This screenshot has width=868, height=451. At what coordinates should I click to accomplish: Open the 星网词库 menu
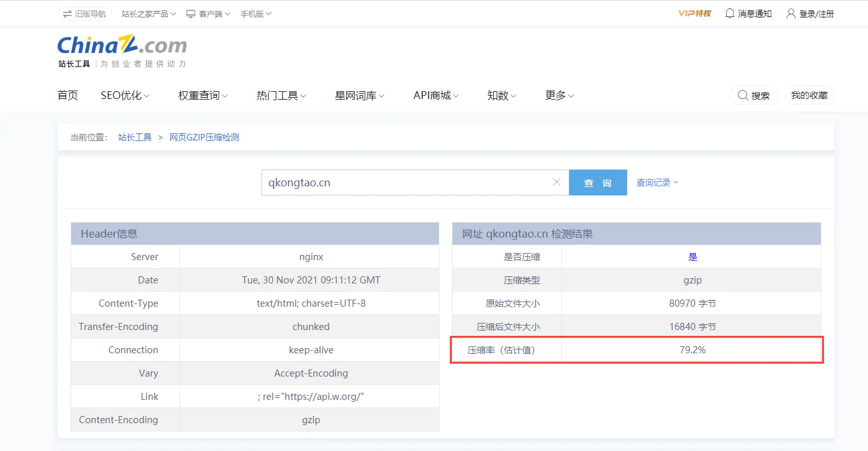point(360,95)
